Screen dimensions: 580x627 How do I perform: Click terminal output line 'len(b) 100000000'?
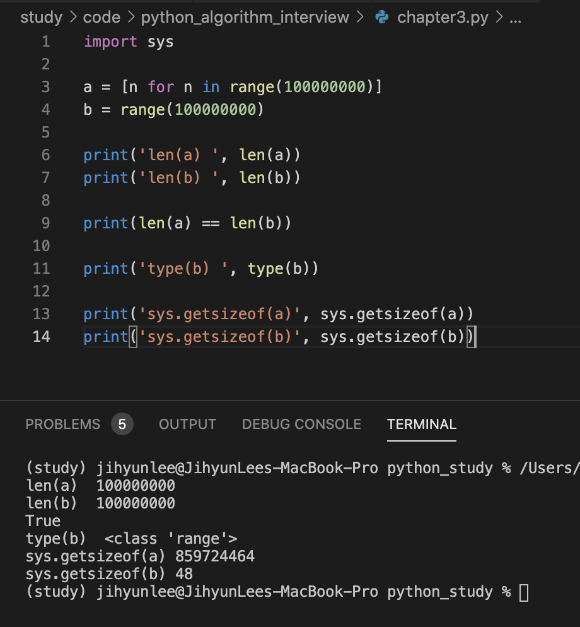pyautogui.click(x=100, y=503)
